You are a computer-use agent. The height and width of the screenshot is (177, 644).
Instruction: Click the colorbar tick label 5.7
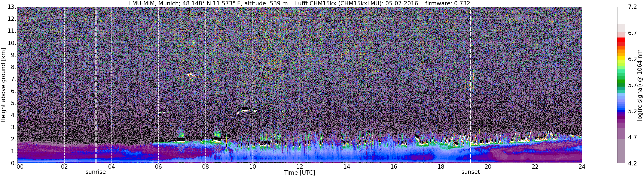[632, 85]
